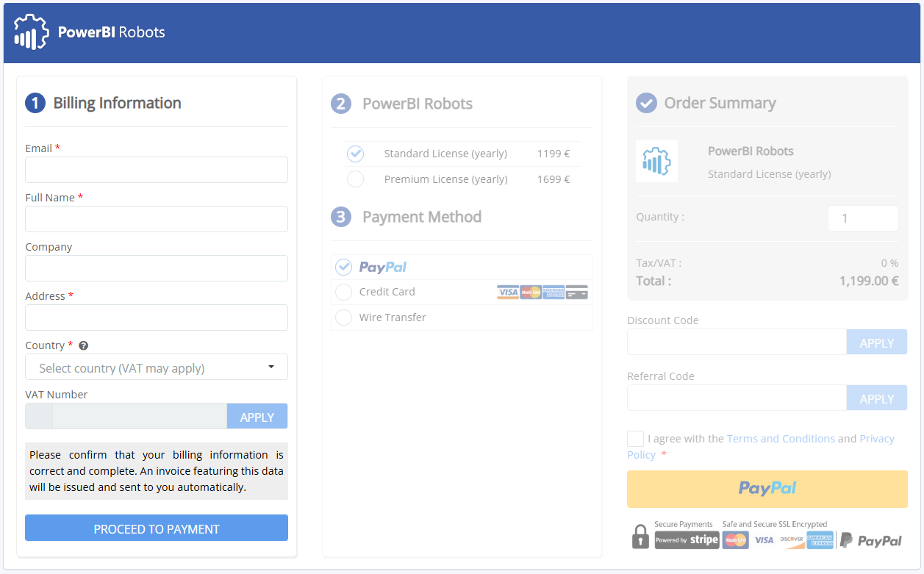
Task: Click the Country help question mark icon
Action: click(x=83, y=345)
